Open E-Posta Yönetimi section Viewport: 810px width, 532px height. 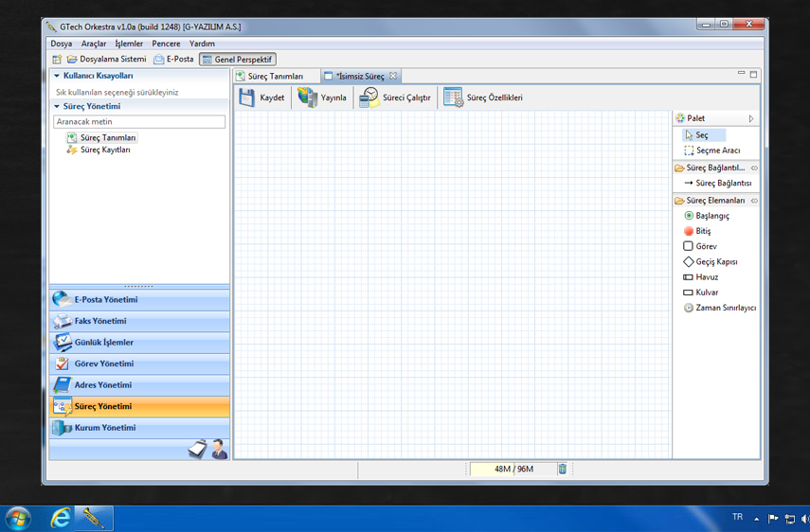(x=139, y=300)
